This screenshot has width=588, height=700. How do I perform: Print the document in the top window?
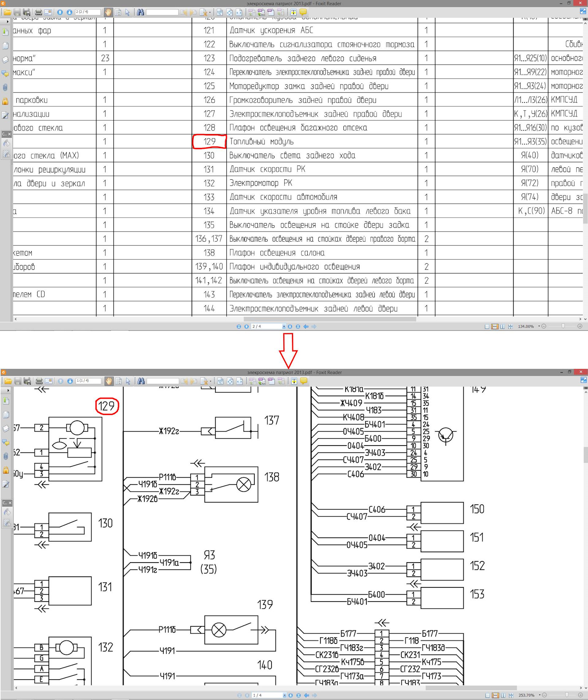[38, 12]
